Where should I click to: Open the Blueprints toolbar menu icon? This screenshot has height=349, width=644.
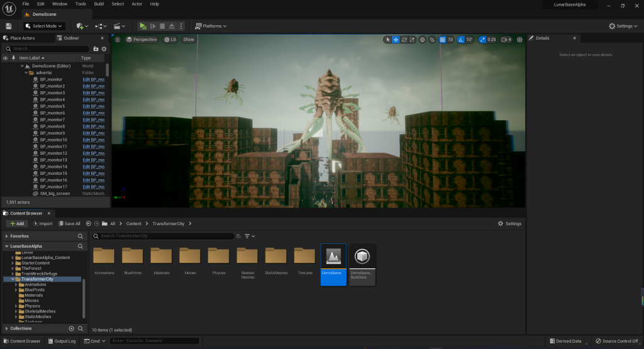(101, 26)
